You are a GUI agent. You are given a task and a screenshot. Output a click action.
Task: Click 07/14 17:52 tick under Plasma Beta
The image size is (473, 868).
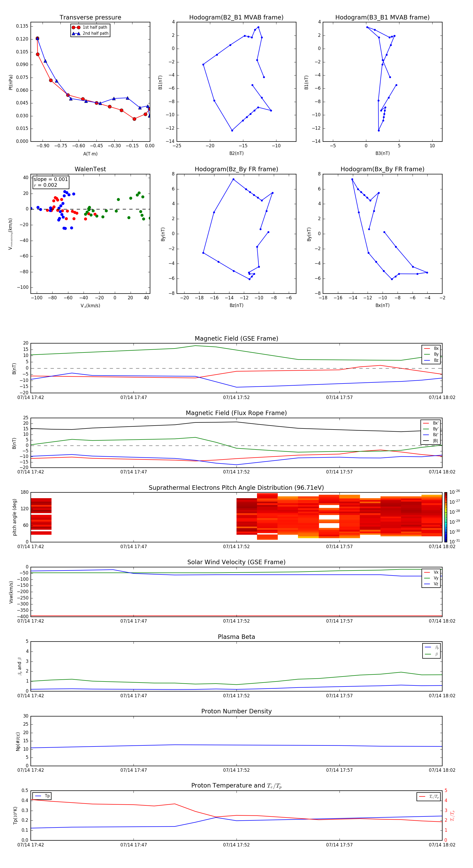[x=236, y=696]
